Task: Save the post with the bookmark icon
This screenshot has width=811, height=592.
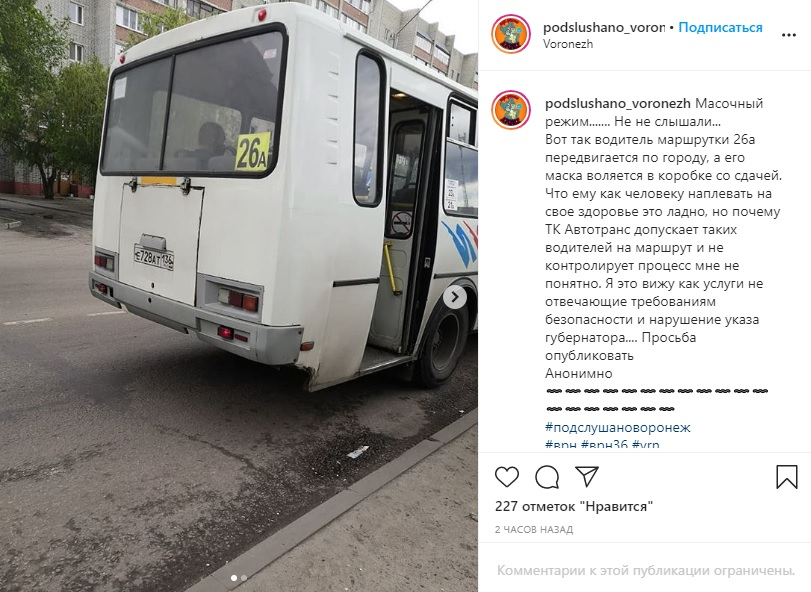Action: coord(787,477)
